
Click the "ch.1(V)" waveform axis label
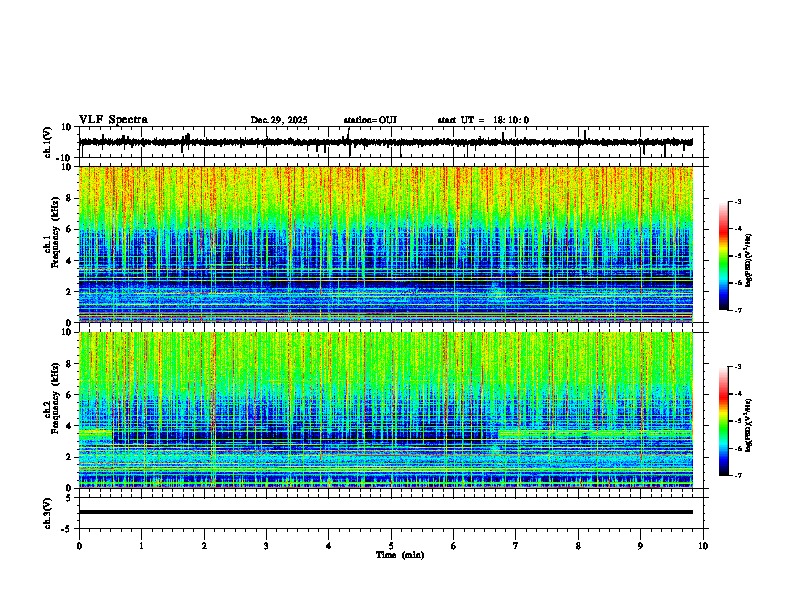[x=48, y=142]
